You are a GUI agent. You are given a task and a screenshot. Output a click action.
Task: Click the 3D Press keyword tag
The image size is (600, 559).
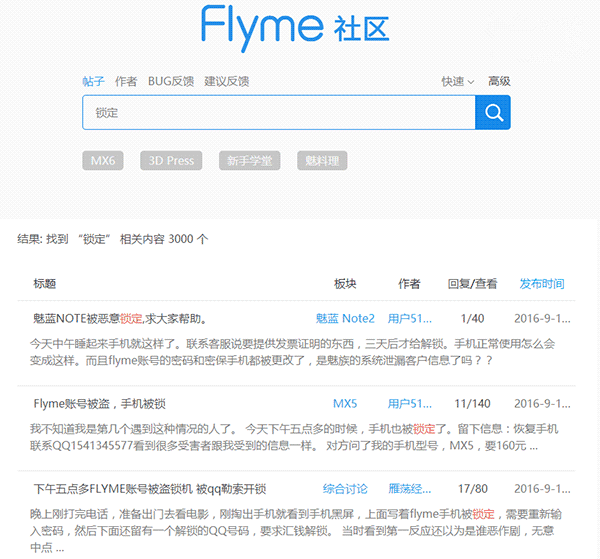coord(171,160)
